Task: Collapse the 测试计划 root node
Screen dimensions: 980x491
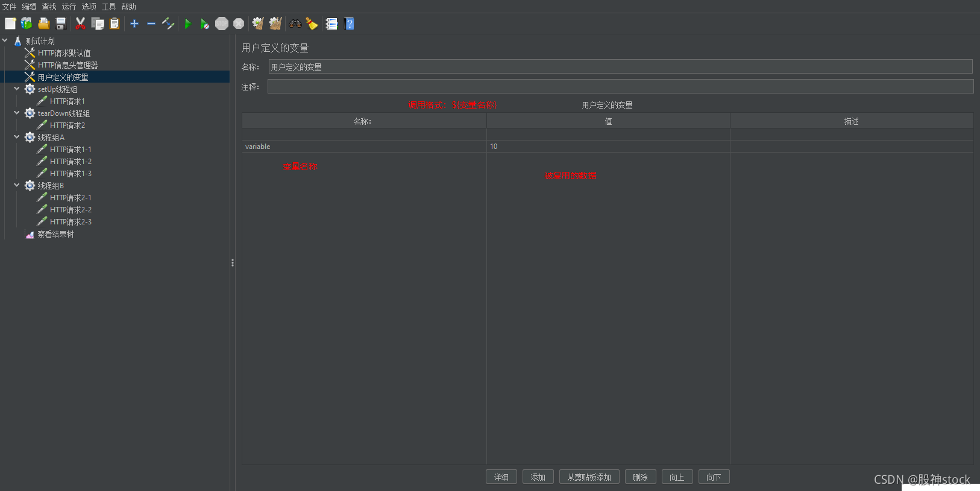Action: [x=5, y=40]
